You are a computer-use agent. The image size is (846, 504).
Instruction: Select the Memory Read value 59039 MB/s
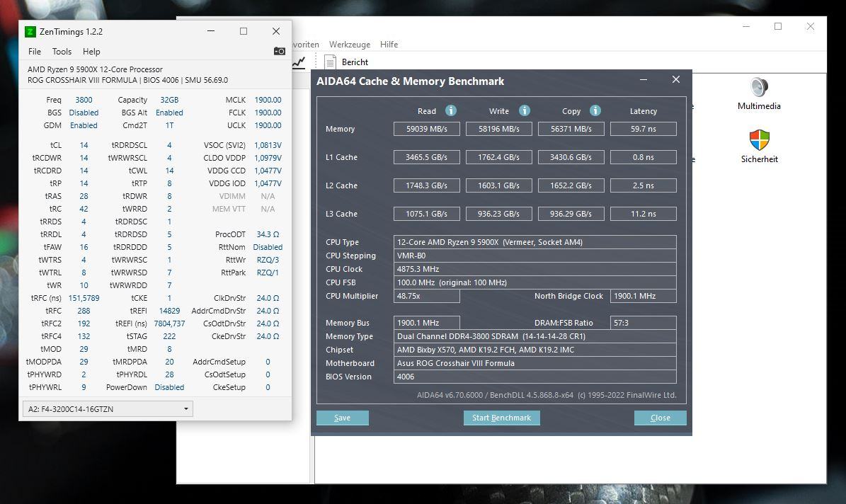click(427, 129)
